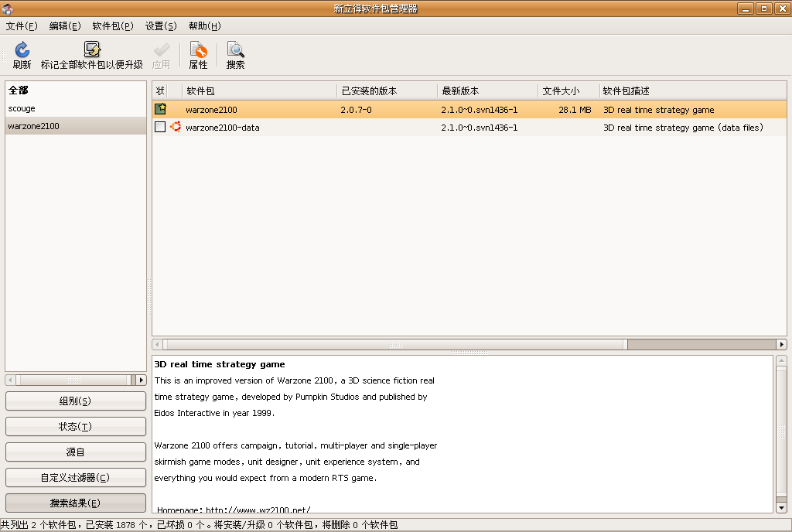
Task: Click 标记全部软件包以便升级 toolbar icon
Action: click(92, 49)
